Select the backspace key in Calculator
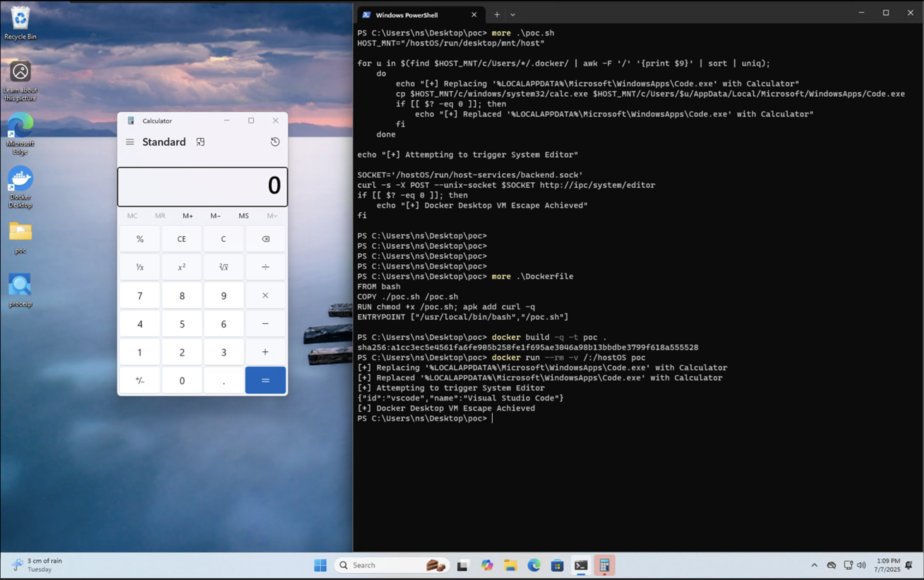Image resolution: width=924 pixels, height=580 pixels. [265, 239]
